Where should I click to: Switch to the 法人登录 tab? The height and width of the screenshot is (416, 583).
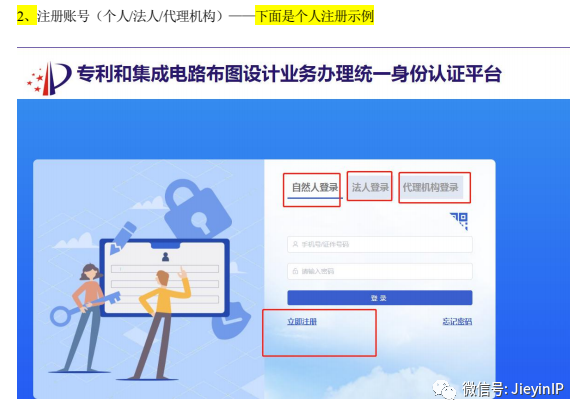(370, 187)
